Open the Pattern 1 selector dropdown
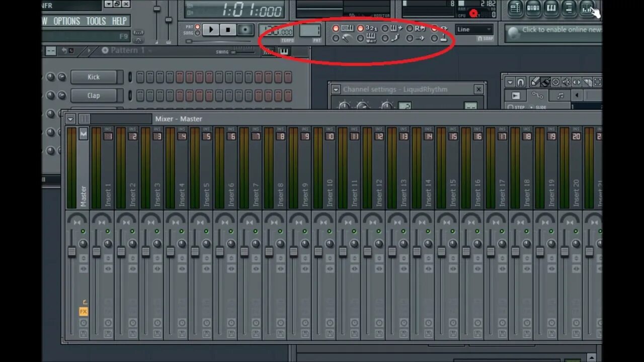Screen dimensions: 644x362 127,50
